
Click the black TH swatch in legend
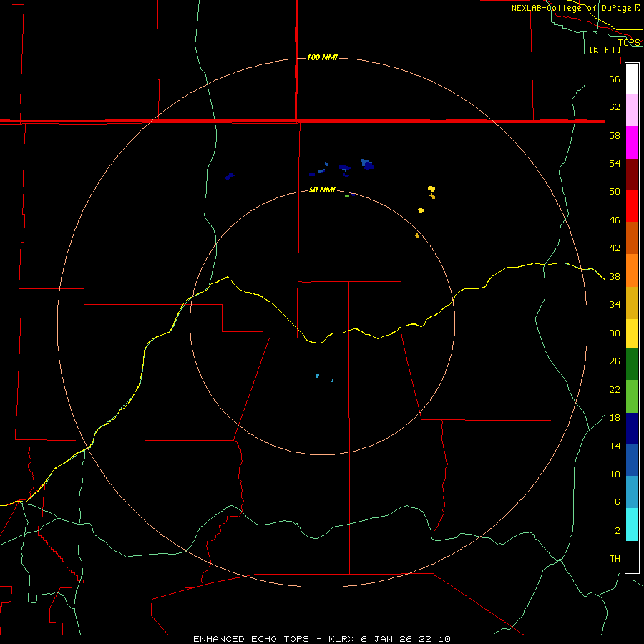pos(632,557)
